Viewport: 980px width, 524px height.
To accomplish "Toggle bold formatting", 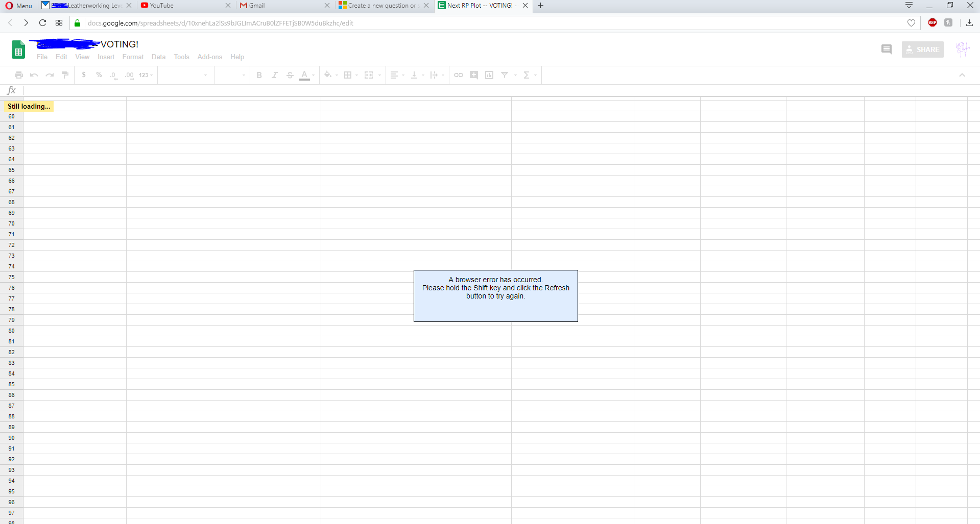I will (259, 75).
